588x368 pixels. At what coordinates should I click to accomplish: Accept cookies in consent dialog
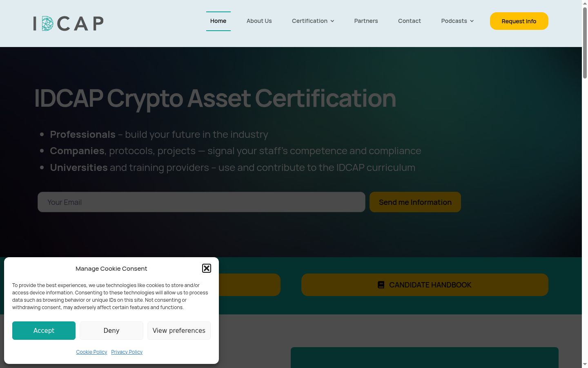(x=44, y=330)
